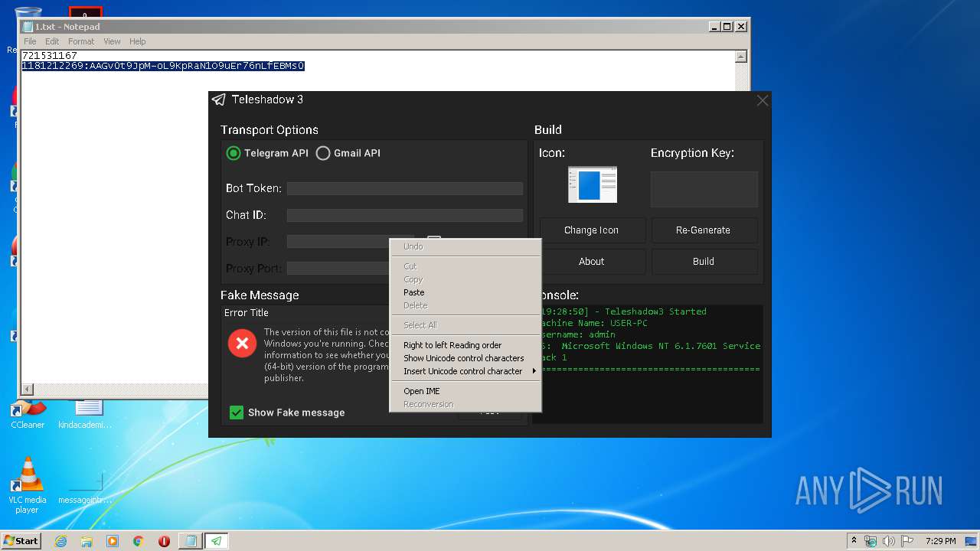Choose Right to left Reading order
Screen dimensions: 980x551
coord(465,345)
